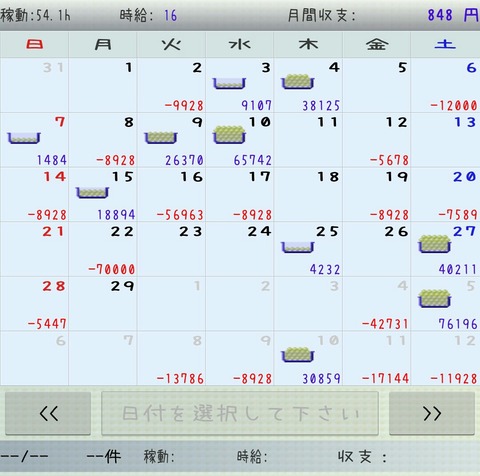Select the 18894 balance on day 15

[116, 215]
